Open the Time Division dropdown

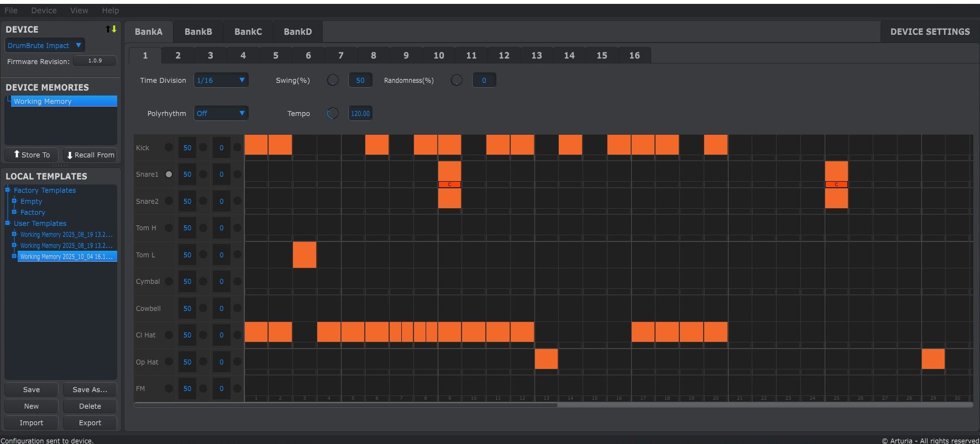tap(221, 81)
